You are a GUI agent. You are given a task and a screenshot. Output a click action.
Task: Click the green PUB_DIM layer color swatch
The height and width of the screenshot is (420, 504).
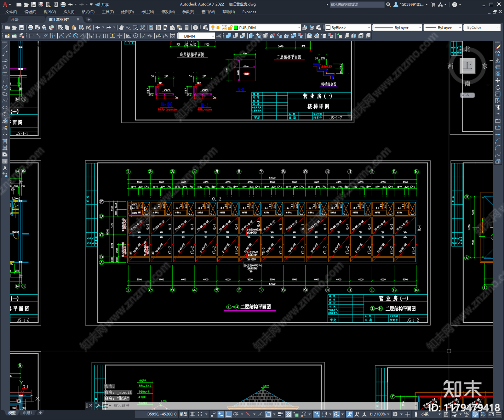click(236, 28)
